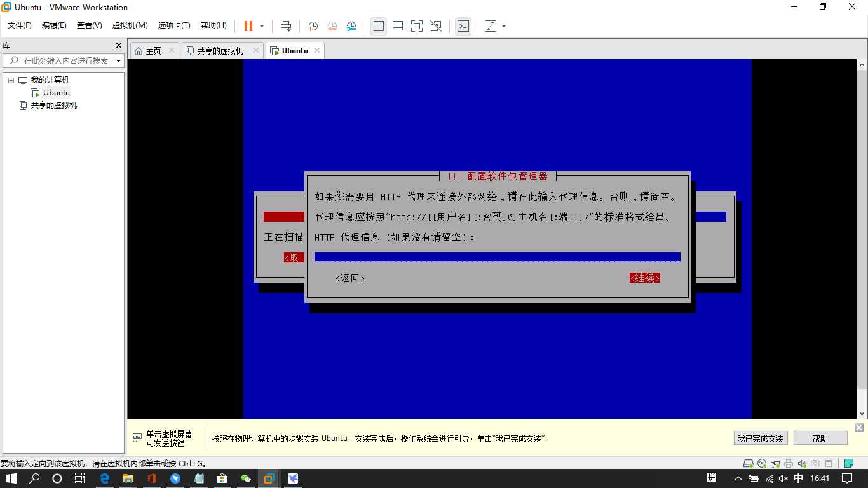The width and height of the screenshot is (868, 488).
Task: Toggle the console view icon
Action: point(463,26)
